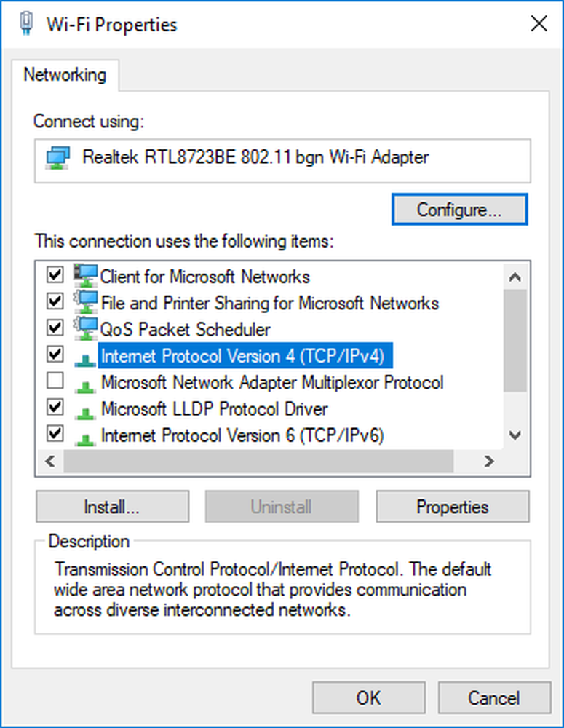Click the Internet Protocol Version 6 icon
This screenshot has width=564, height=728.
point(84,435)
